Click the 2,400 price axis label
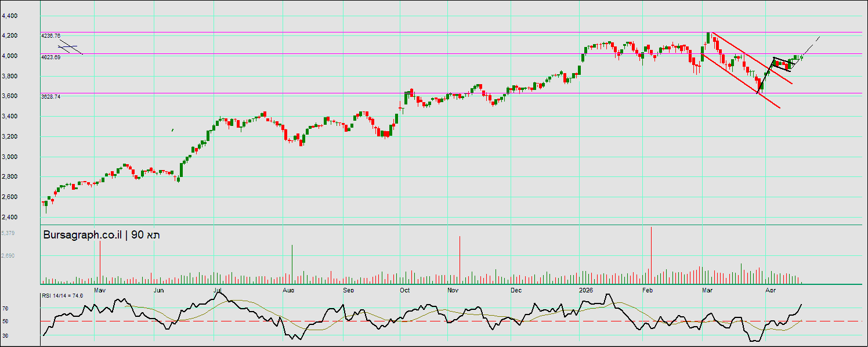The width and height of the screenshot is (868, 347). pos(10,217)
